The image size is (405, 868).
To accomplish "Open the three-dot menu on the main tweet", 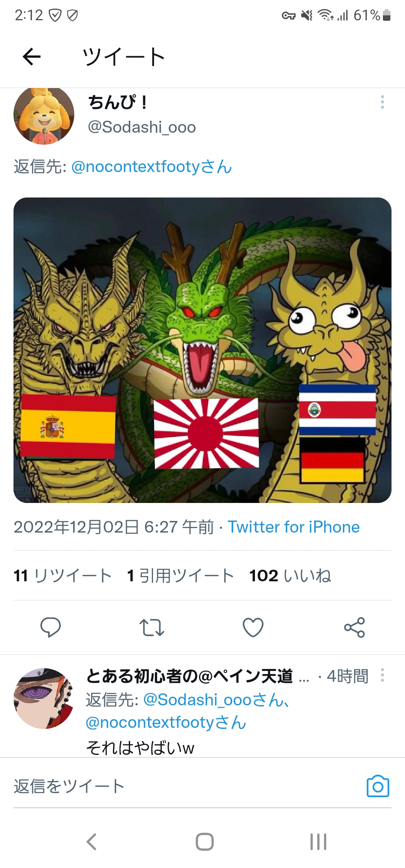I will click(x=382, y=102).
